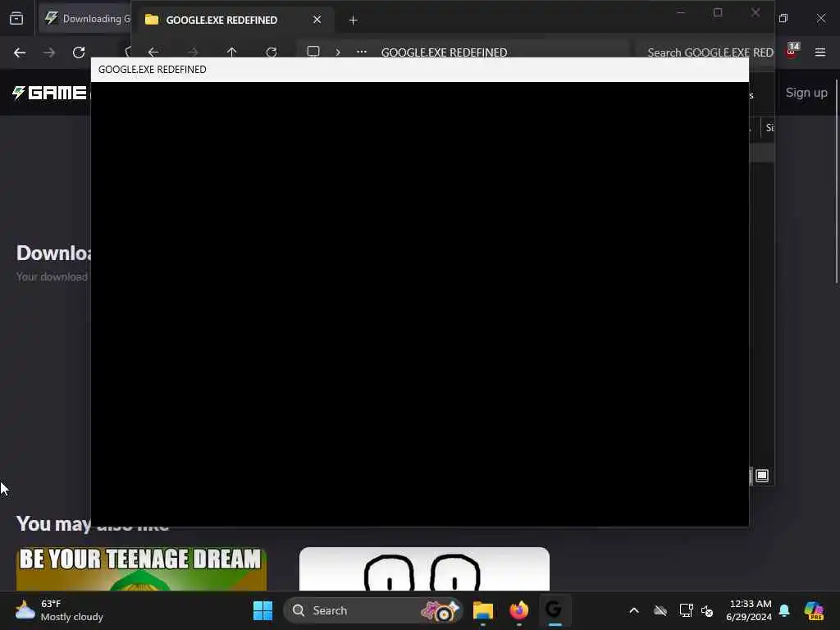Viewport: 840px width, 630px height.
Task: Add a new File Explorer tab
Action: (x=353, y=21)
